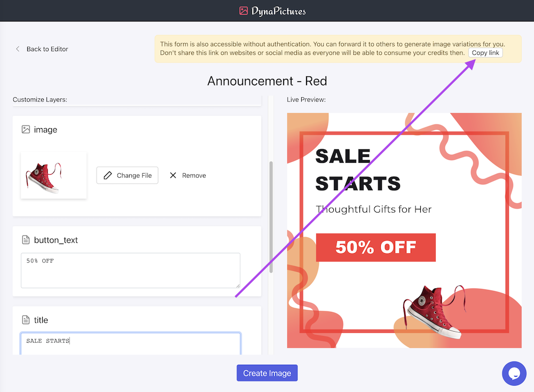Click the 'title' layer name
Image resolution: width=534 pixels, height=392 pixels.
(41, 320)
